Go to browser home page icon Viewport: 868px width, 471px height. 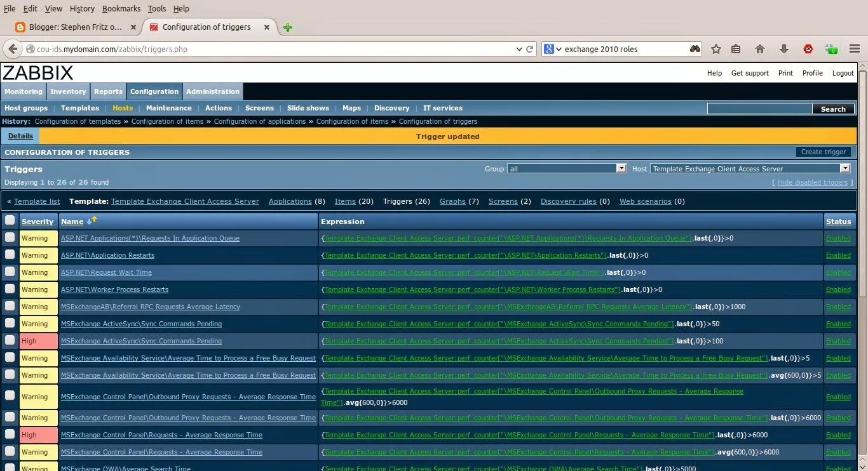click(760, 49)
